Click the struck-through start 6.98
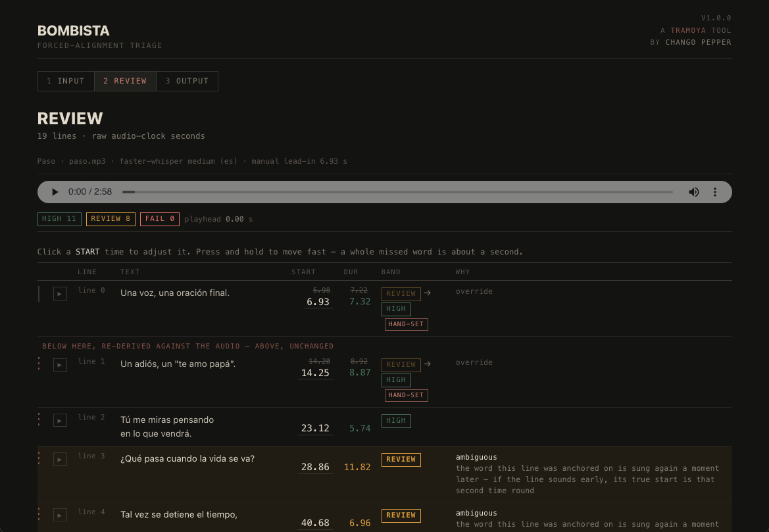This screenshot has height=532, width=769. (x=322, y=290)
